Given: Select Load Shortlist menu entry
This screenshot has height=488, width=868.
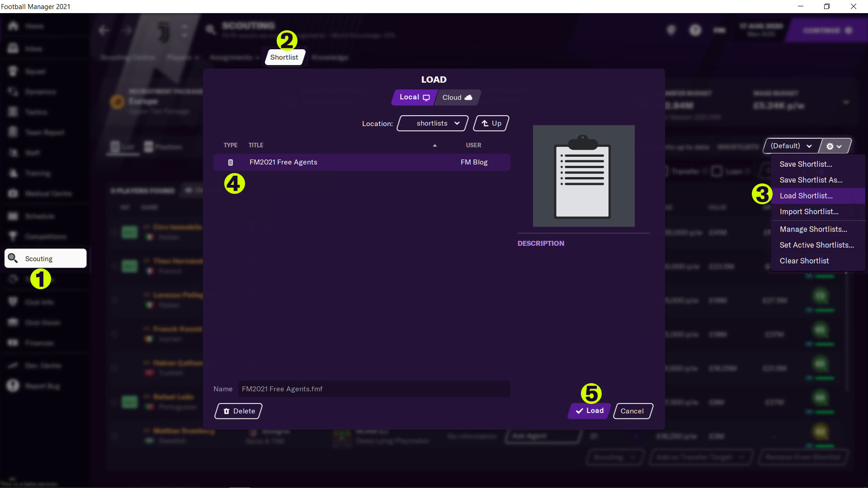Looking at the screenshot, I should click(x=806, y=196).
